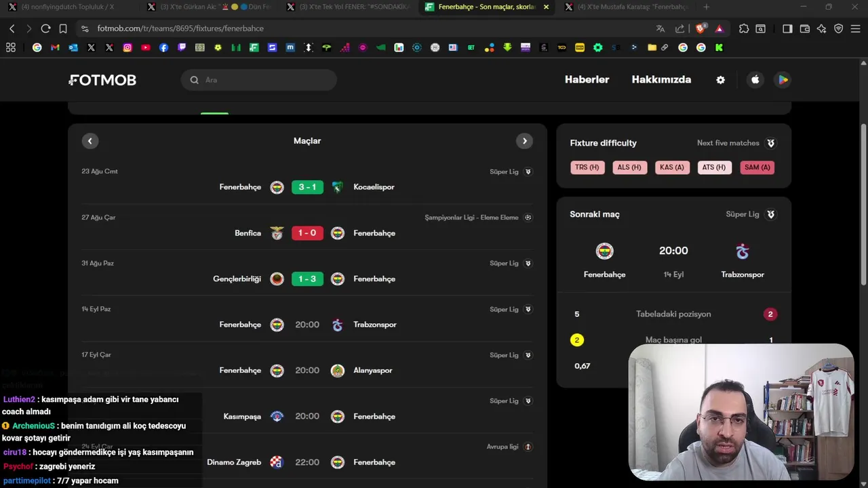868x488 pixels.
Task: Click the browser address bar URL
Action: [180, 28]
